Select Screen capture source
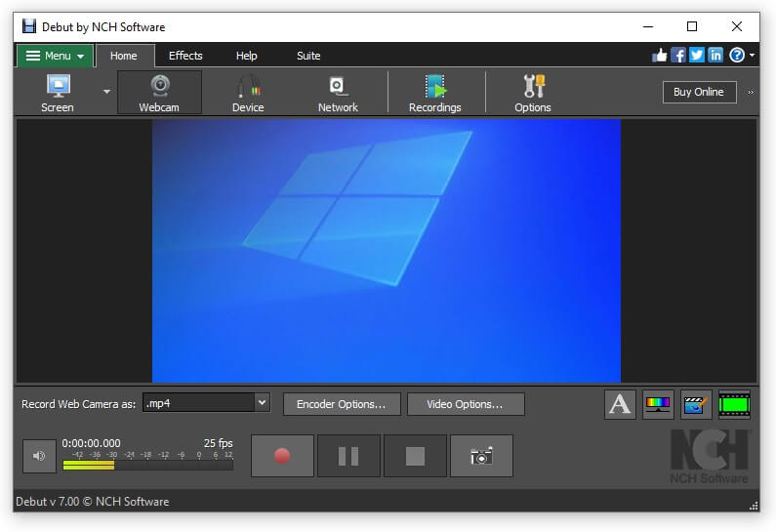Screen dimensions: 776x532 coord(58,93)
